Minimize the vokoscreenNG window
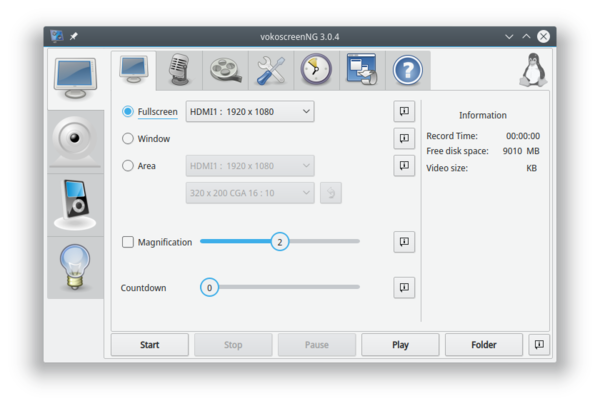This screenshot has width=600, height=406. click(509, 37)
